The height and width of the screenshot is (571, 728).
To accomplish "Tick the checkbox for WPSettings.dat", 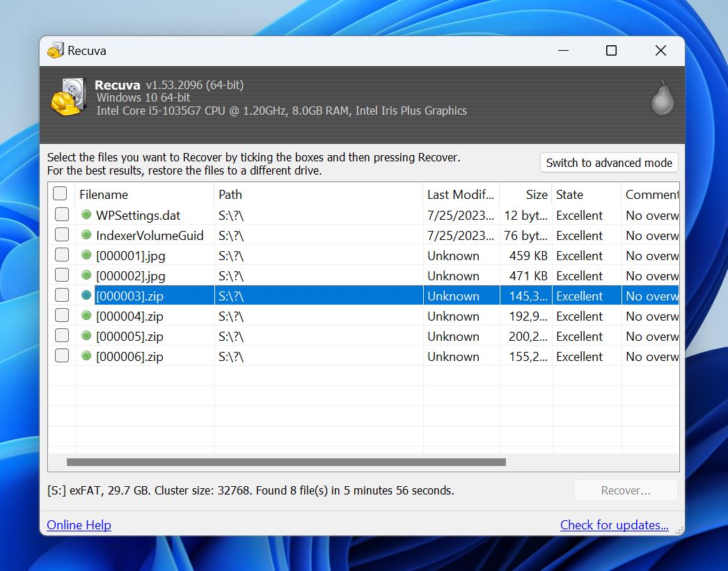I will (x=62, y=214).
